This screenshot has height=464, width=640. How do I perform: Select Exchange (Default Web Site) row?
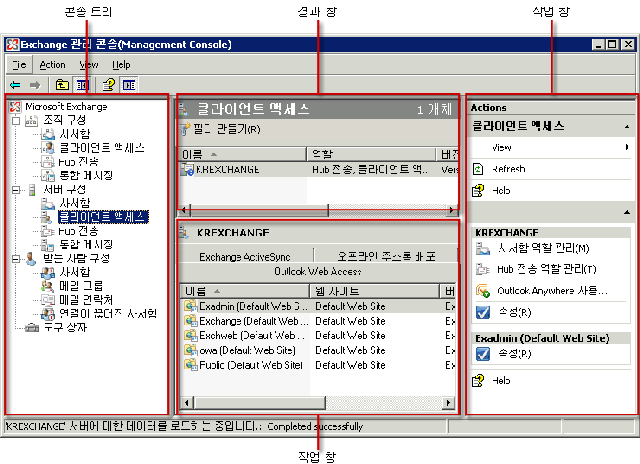pos(318,321)
